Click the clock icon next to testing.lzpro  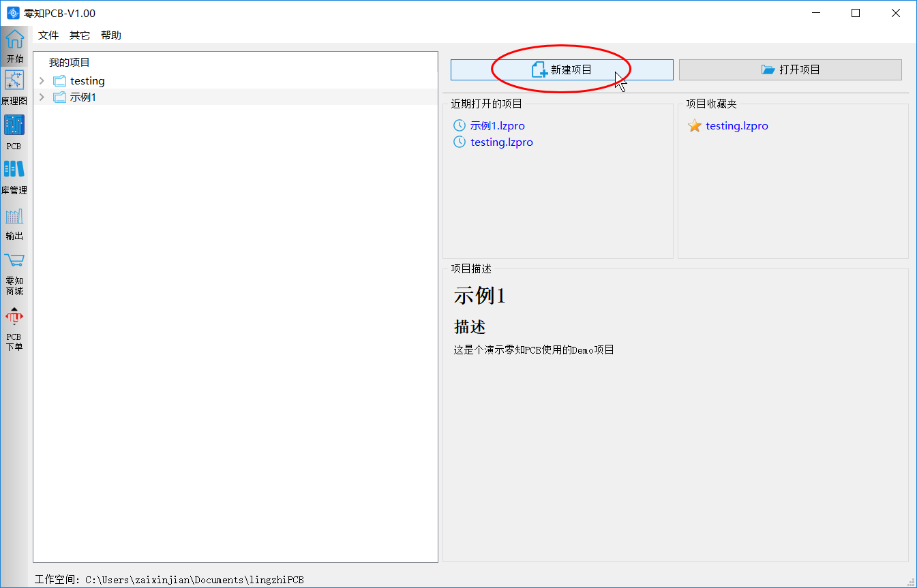pos(460,142)
